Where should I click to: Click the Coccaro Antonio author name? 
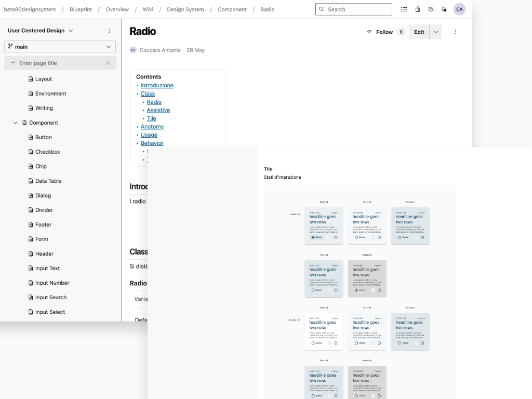(160, 50)
